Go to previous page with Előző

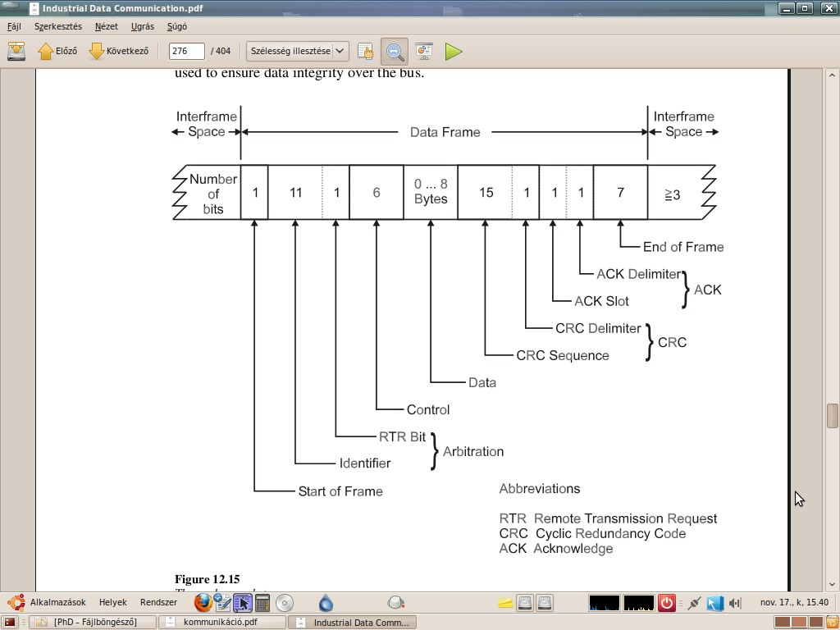click(x=57, y=51)
